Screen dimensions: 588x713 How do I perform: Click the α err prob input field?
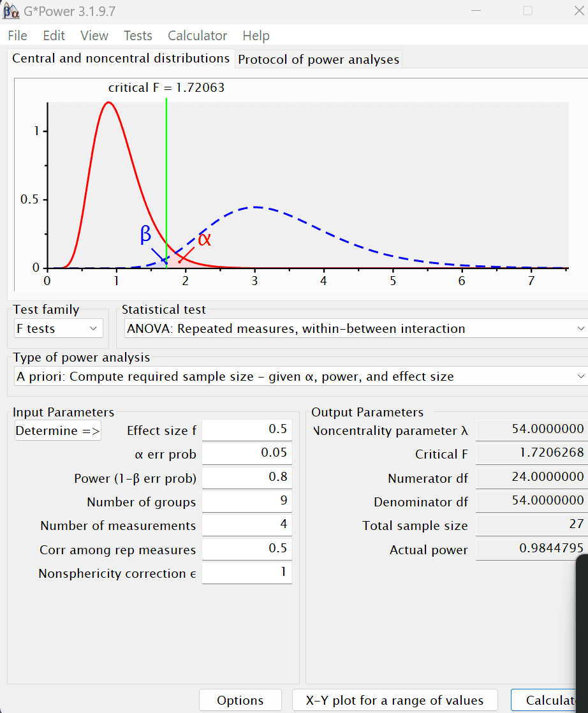[247, 453]
